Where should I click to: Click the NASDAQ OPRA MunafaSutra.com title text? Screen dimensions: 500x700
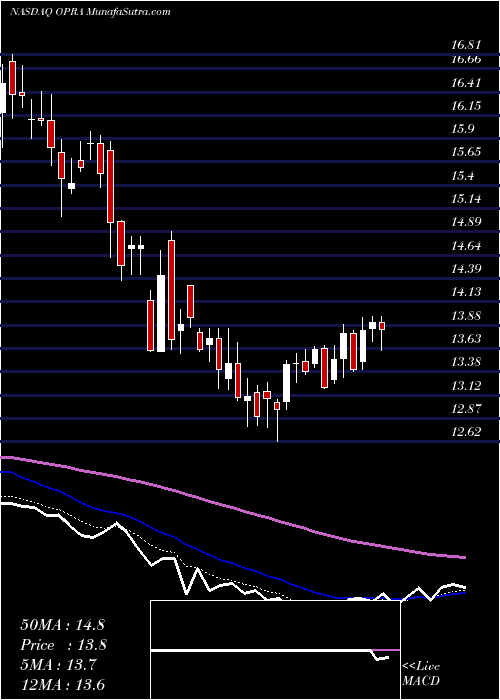90,12
